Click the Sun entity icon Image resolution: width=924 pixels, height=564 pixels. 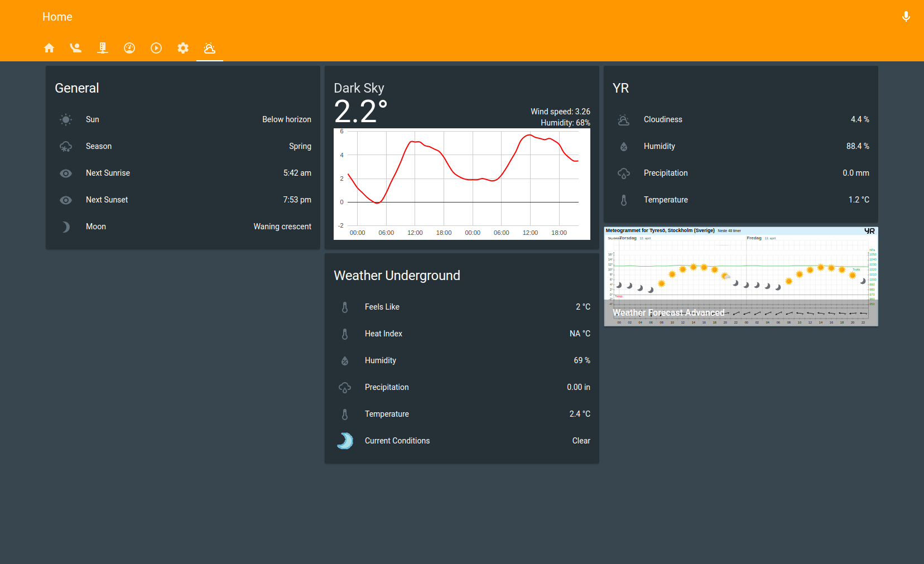point(66,119)
